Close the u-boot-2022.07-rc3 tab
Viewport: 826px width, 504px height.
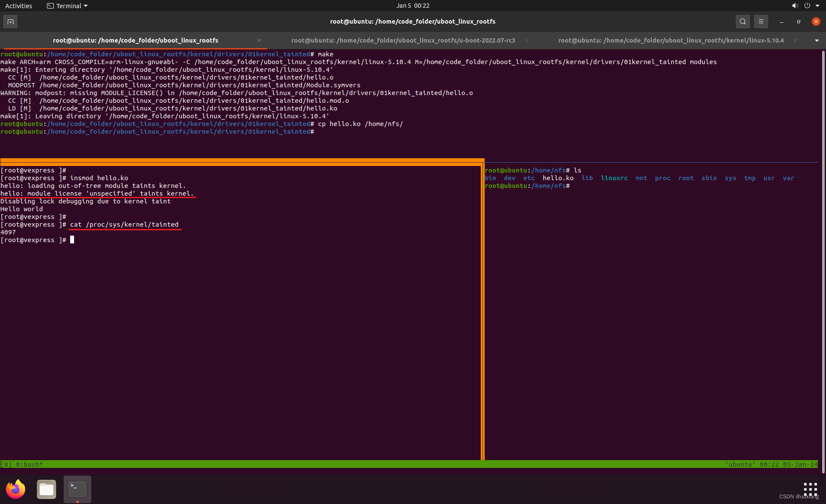[x=527, y=40]
